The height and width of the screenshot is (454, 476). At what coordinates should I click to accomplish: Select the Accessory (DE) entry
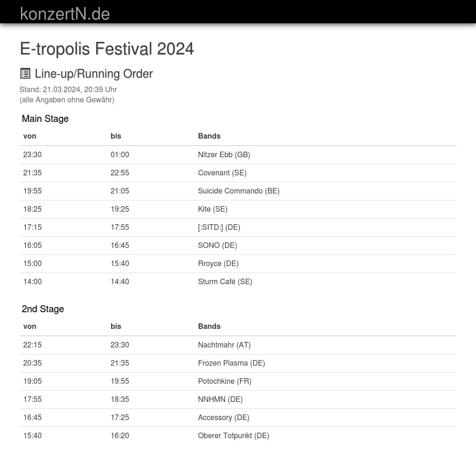pos(224,418)
